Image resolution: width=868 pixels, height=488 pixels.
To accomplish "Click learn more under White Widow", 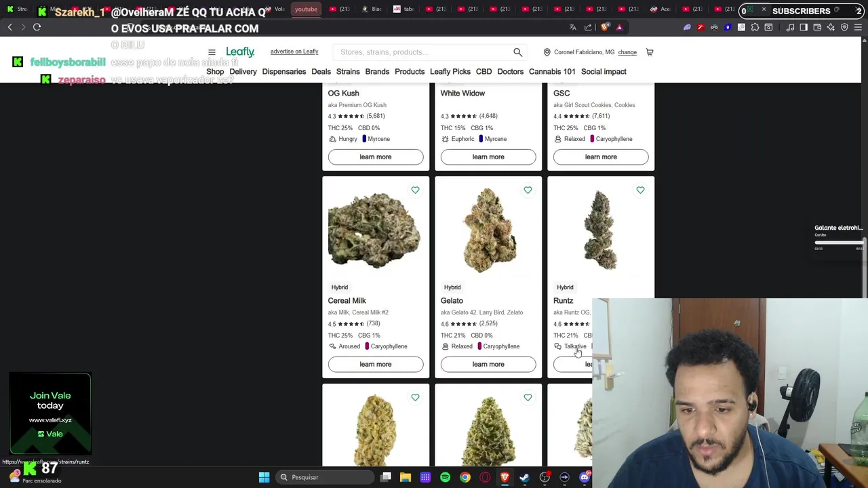I will coord(488,157).
